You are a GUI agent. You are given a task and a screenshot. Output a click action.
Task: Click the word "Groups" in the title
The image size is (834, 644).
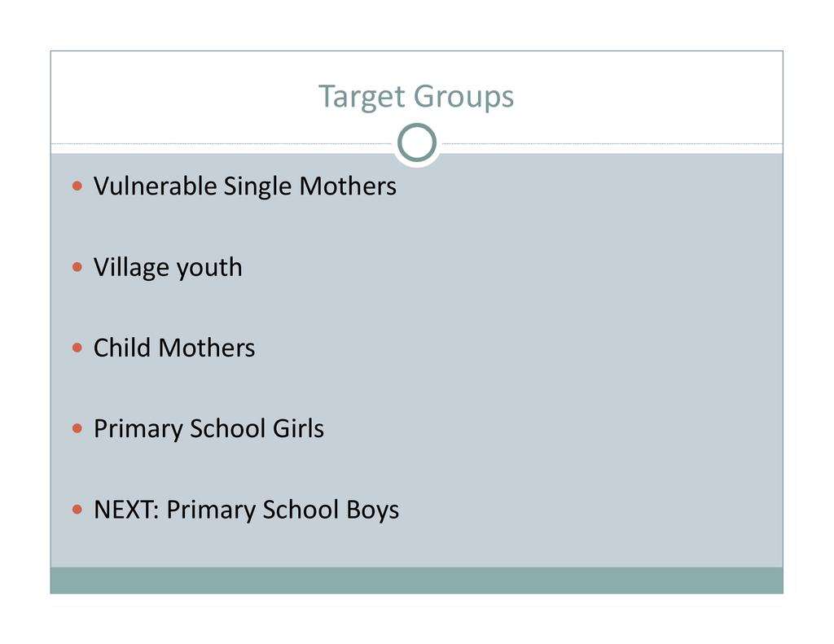point(463,97)
